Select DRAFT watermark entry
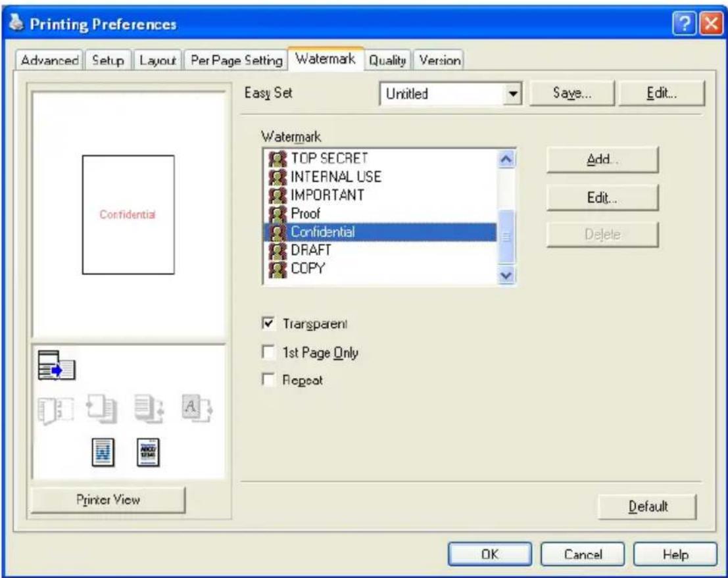The height and width of the screenshot is (578, 728). [x=380, y=251]
